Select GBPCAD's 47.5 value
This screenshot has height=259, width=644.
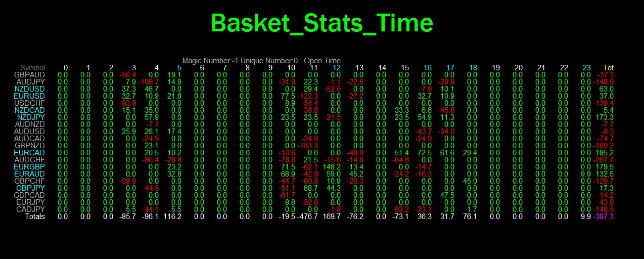[x=447, y=195]
